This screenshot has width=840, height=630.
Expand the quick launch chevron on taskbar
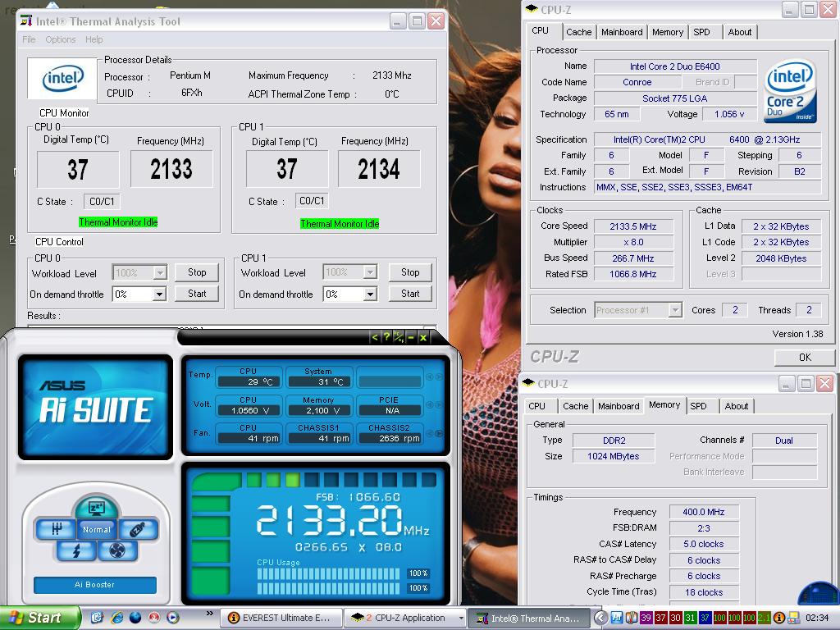[209, 614]
